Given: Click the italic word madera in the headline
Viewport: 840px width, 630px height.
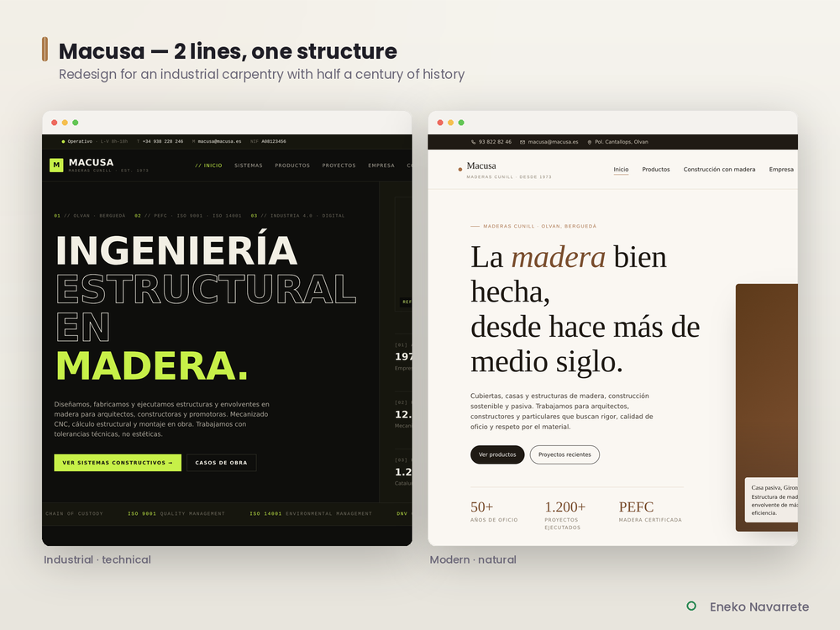Looking at the screenshot, I should tap(559, 258).
